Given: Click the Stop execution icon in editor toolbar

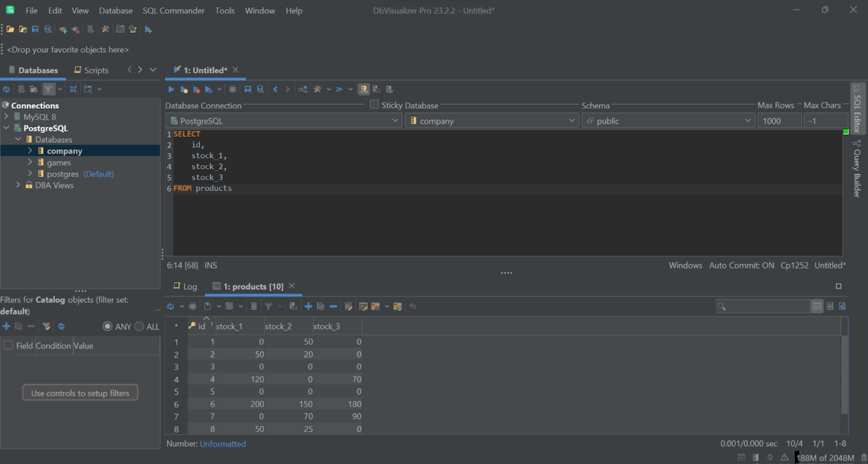Looking at the screenshot, I should point(232,89).
